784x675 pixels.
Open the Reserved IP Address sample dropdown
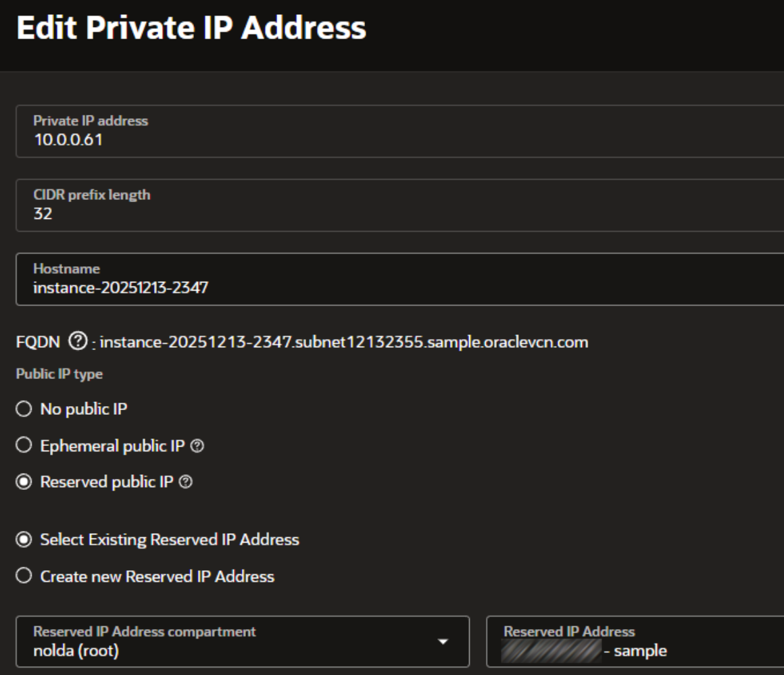(635, 641)
